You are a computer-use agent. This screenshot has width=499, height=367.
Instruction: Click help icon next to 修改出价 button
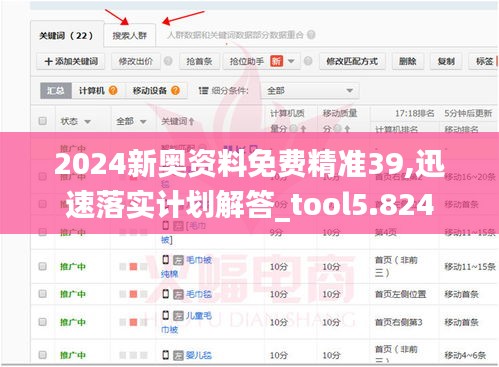pyautogui.click(x=168, y=61)
